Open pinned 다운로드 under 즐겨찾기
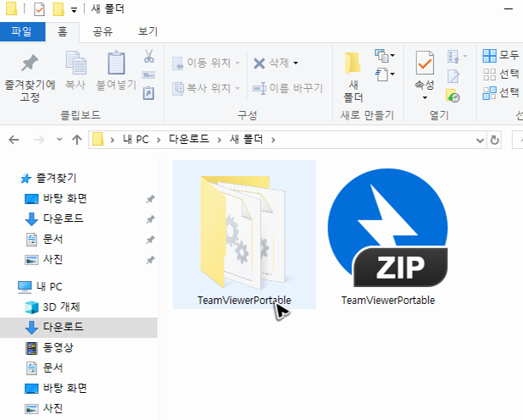Viewport: 523px width, 420px height. pos(63,218)
